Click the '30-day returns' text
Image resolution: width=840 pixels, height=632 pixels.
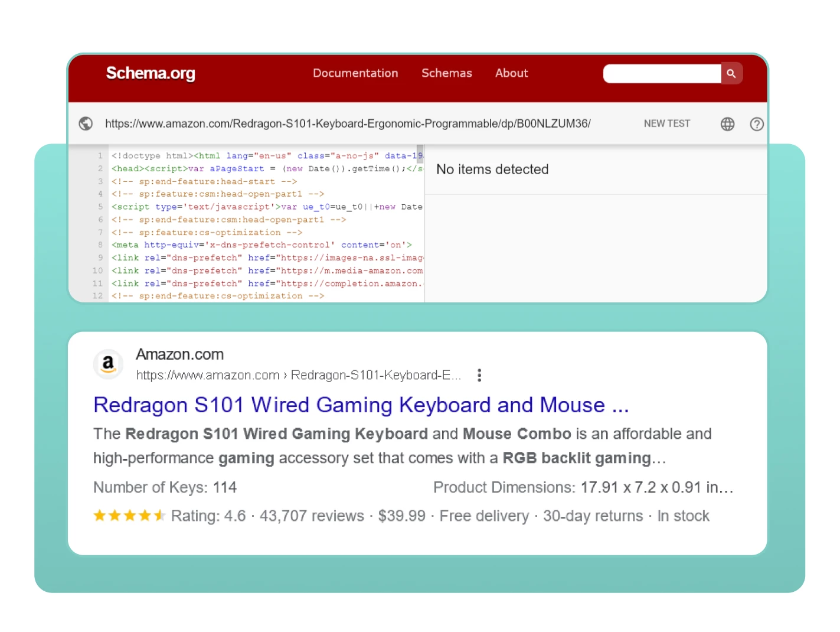[x=593, y=516]
